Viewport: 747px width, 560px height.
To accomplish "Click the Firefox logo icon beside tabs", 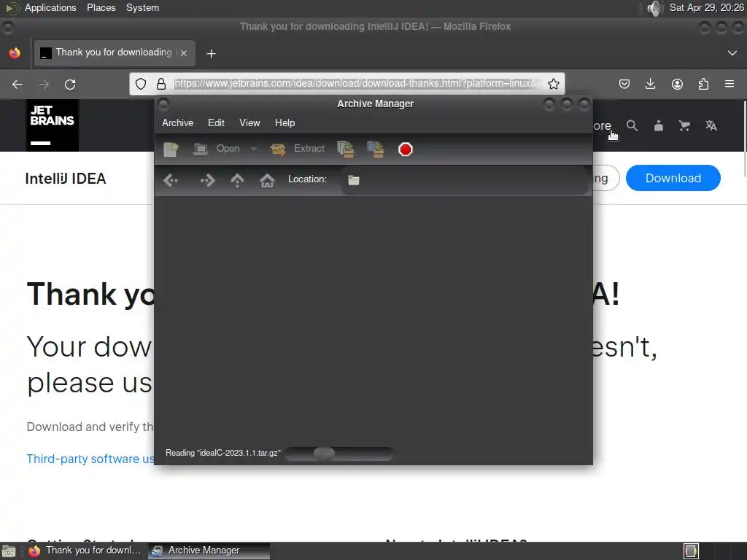I will (15, 52).
